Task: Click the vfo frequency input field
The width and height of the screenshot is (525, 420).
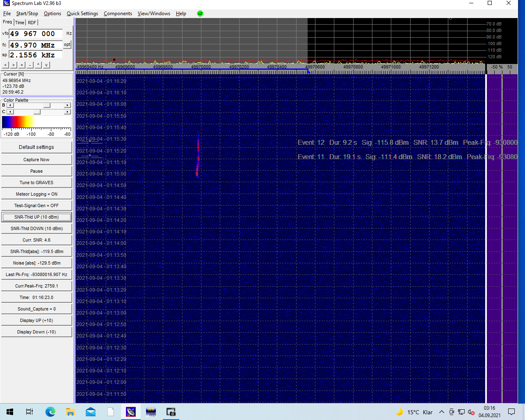Action: (36, 34)
